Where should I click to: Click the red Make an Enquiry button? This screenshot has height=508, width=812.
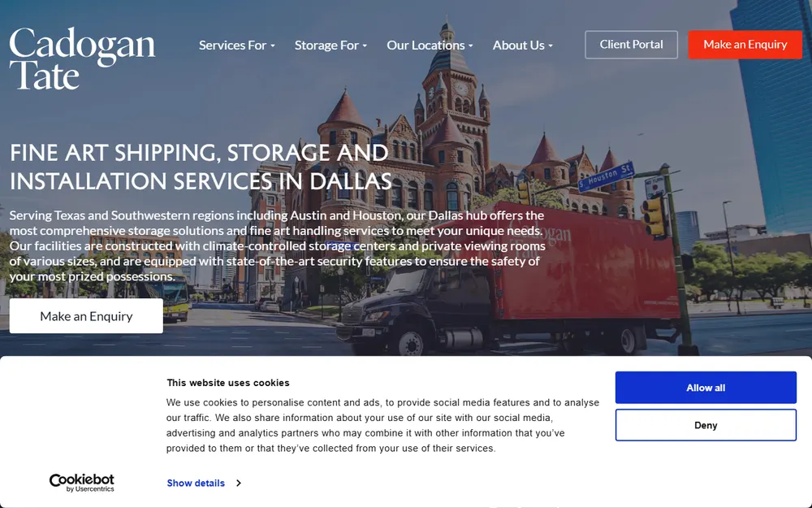745,45
